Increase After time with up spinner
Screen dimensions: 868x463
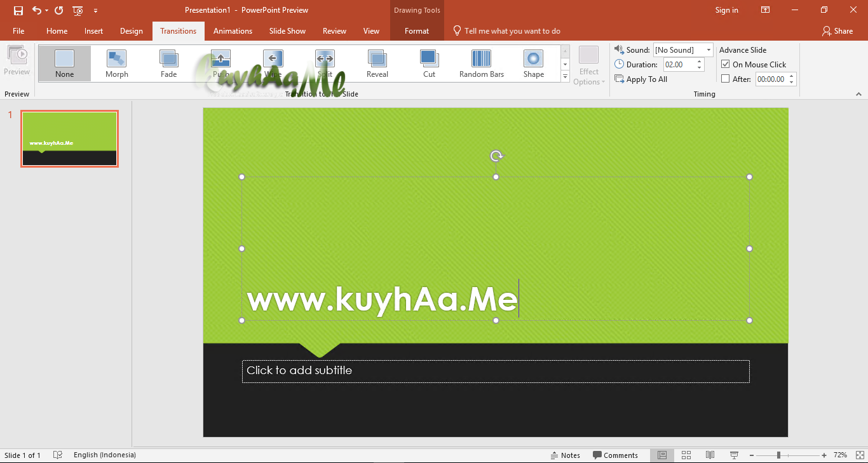[792, 76]
